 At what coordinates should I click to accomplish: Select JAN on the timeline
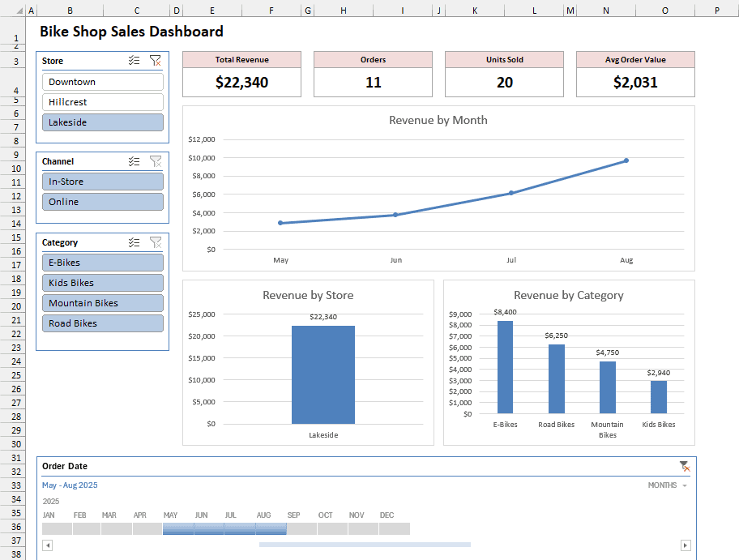57,528
